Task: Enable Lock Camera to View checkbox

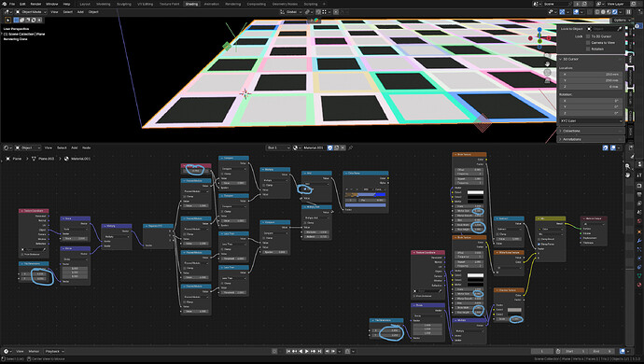Action: click(x=588, y=43)
